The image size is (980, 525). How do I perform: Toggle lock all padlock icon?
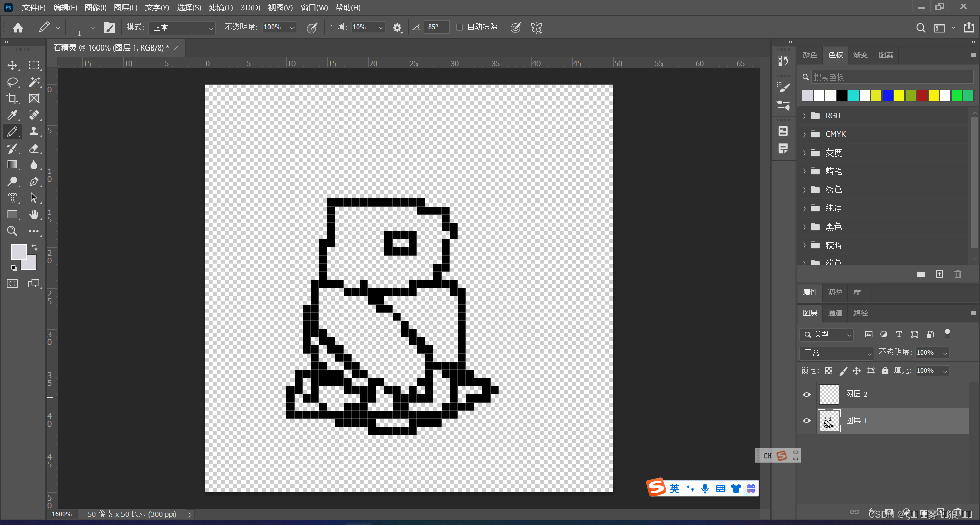[x=885, y=371]
